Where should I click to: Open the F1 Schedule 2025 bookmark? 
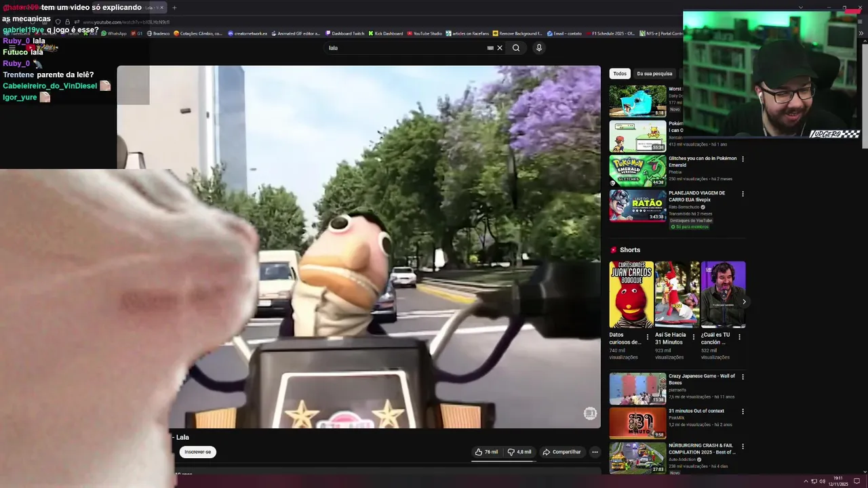pos(610,33)
